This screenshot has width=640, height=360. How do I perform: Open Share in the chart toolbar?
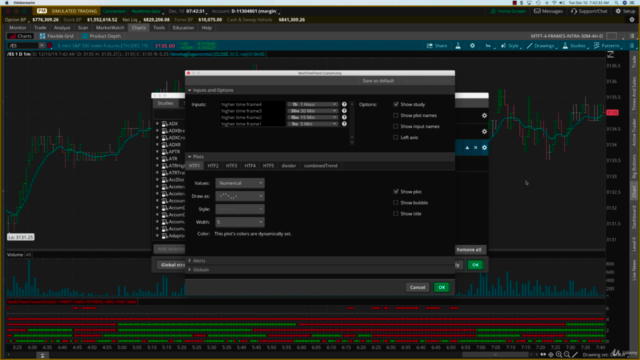pyautogui.click(x=437, y=46)
